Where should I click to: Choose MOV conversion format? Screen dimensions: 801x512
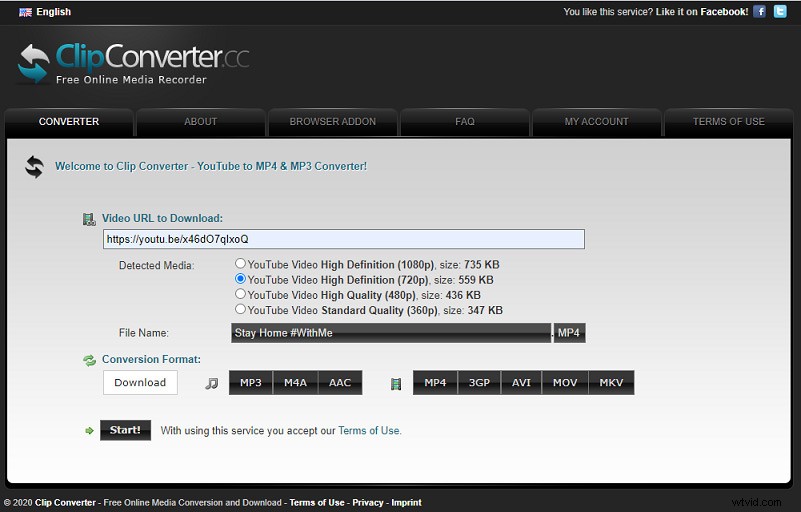pyautogui.click(x=565, y=383)
